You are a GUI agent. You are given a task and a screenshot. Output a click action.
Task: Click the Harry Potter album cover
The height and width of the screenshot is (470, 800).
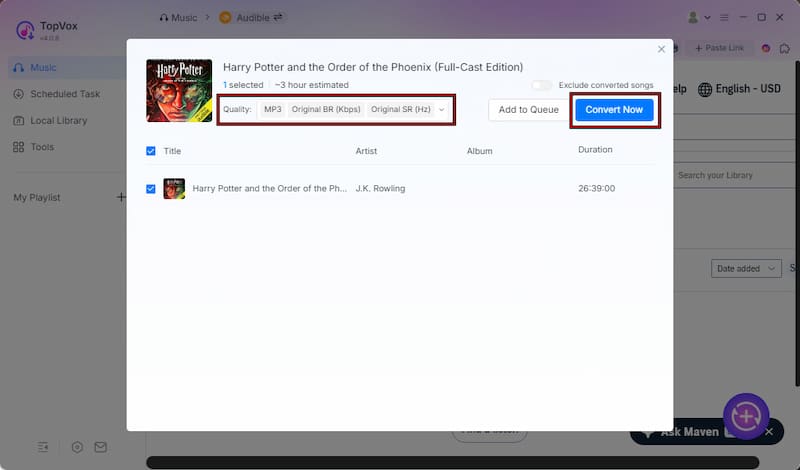pyautogui.click(x=179, y=90)
